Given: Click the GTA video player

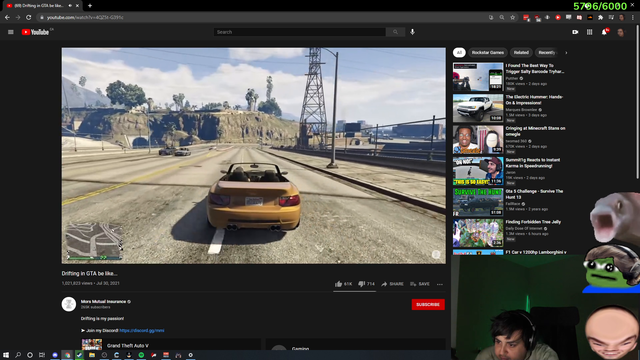Looking at the screenshot, I should point(253,156).
